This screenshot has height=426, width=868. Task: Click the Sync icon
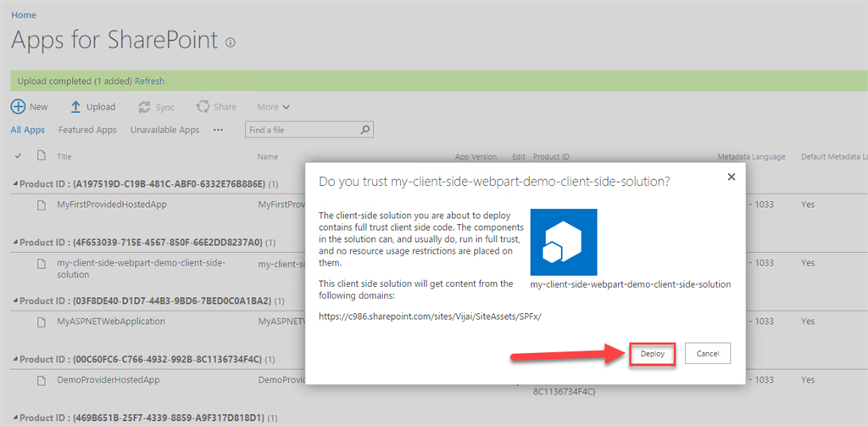[x=144, y=108]
